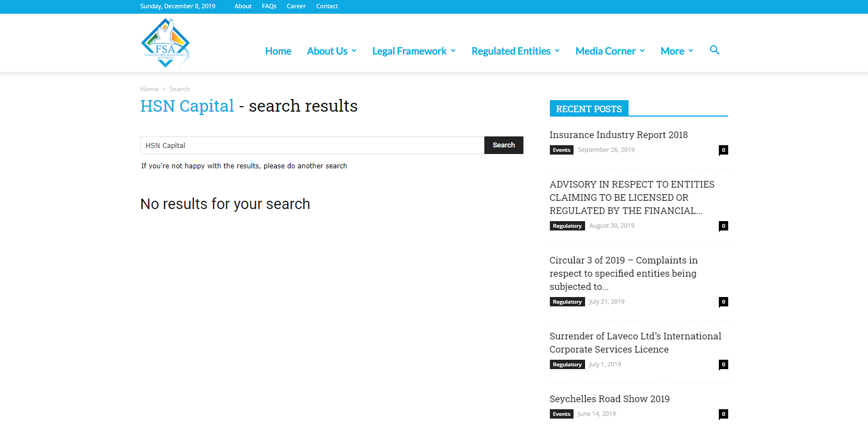The height and width of the screenshot is (434, 868).
Task: Expand the More dropdown arrow
Action: coord(691,51)
